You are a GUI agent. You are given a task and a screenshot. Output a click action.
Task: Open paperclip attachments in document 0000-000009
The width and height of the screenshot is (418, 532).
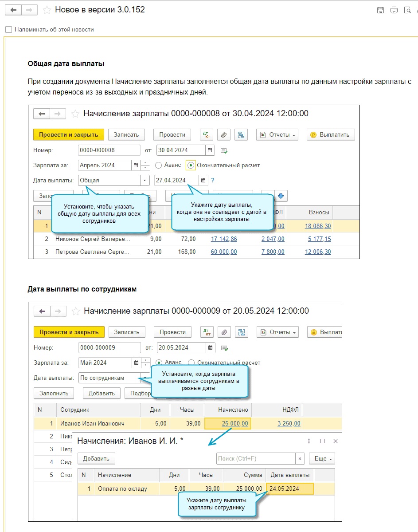click(x=224, y=332)
